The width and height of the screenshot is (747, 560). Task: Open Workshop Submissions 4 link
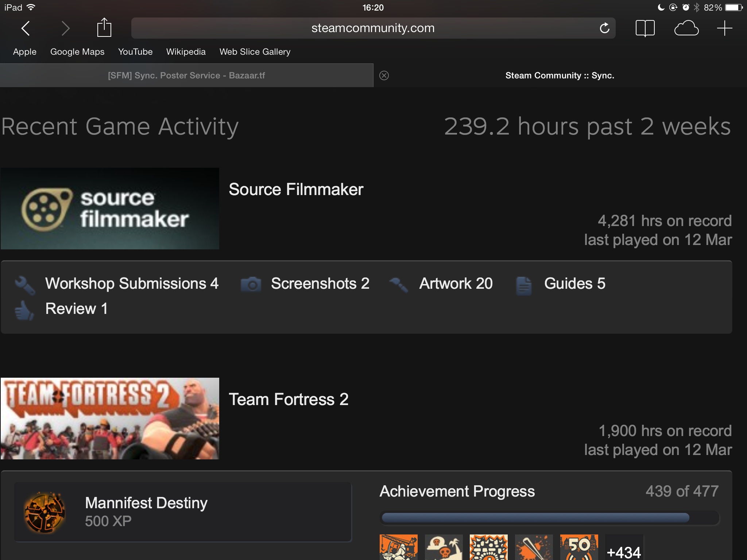(132, 284)
